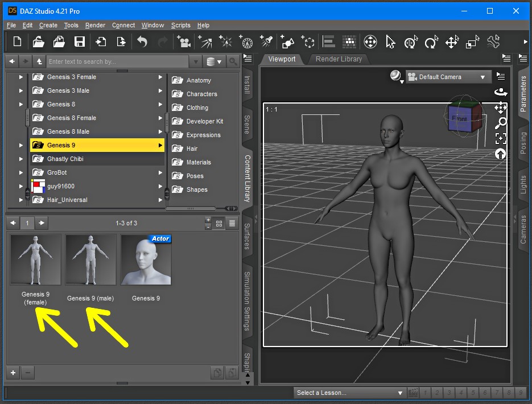This screenshot has width=532, height=404.
Task: Select the Universal tool icon
Action: pyautogui.click(x=370, y=42)
